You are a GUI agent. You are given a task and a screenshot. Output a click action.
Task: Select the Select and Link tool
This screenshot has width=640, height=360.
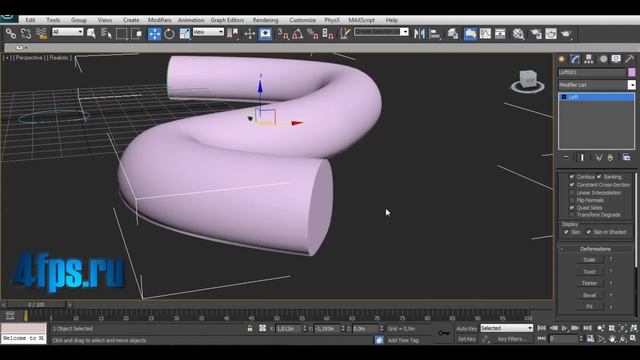[11, 34]
